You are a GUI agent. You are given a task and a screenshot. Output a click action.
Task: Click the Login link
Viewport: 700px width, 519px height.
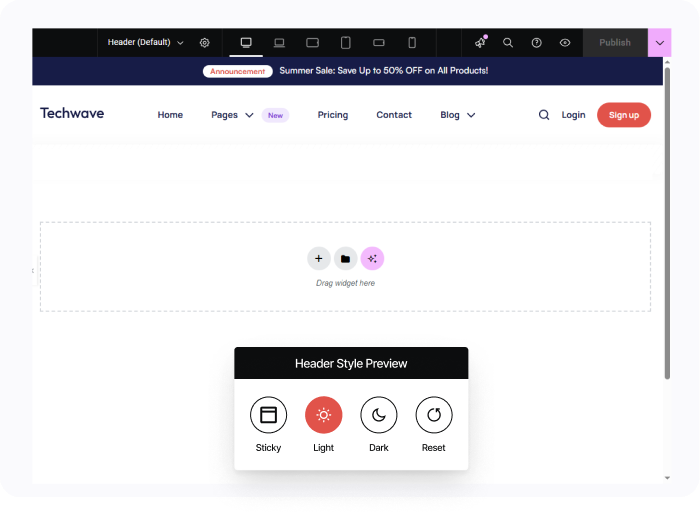click(573, 115)
